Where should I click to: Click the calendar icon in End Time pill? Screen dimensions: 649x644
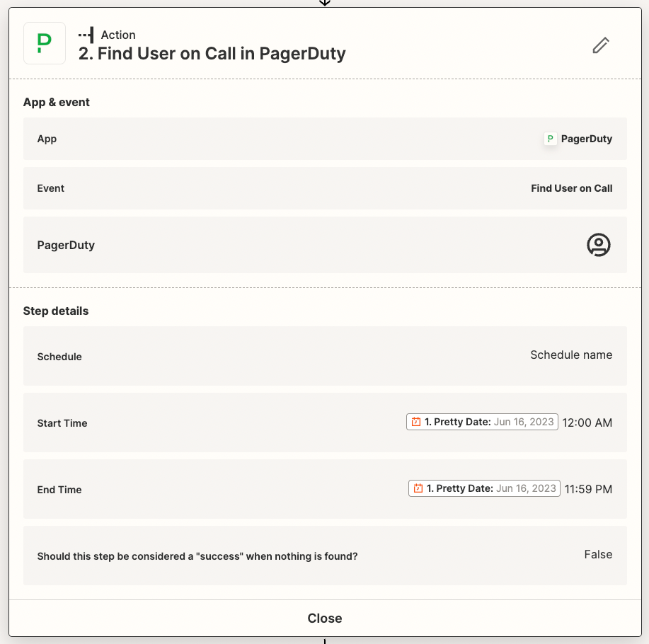pos(418,489)
